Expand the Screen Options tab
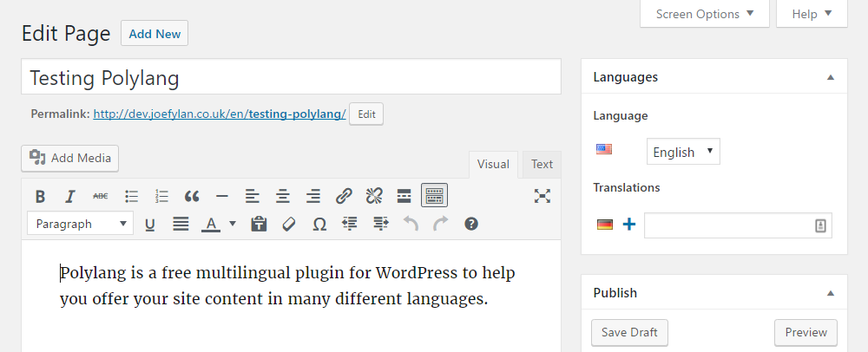The image size is (868, 352). click(705, 14)
